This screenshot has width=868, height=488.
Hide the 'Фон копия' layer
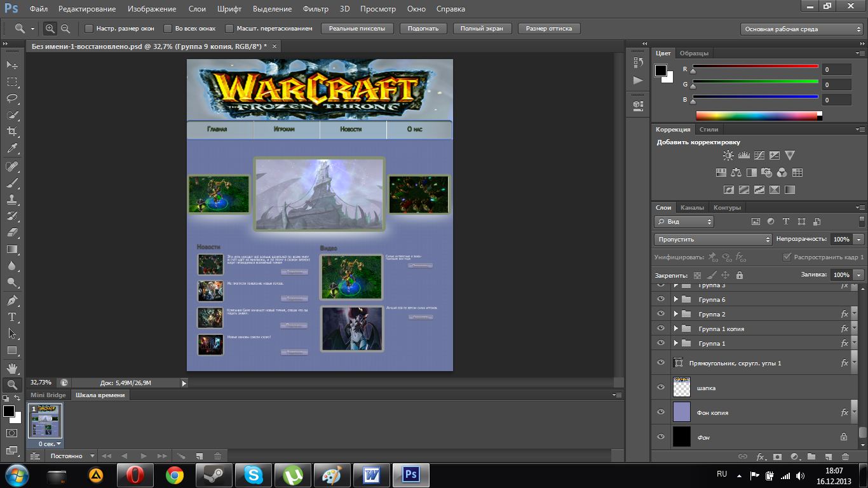tap(661, 412)
